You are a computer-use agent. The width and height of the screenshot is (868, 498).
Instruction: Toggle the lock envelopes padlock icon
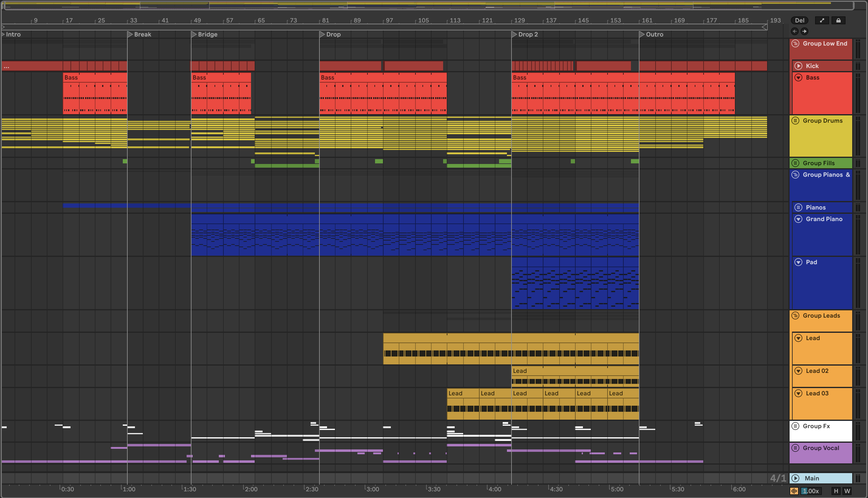(838, 21)
